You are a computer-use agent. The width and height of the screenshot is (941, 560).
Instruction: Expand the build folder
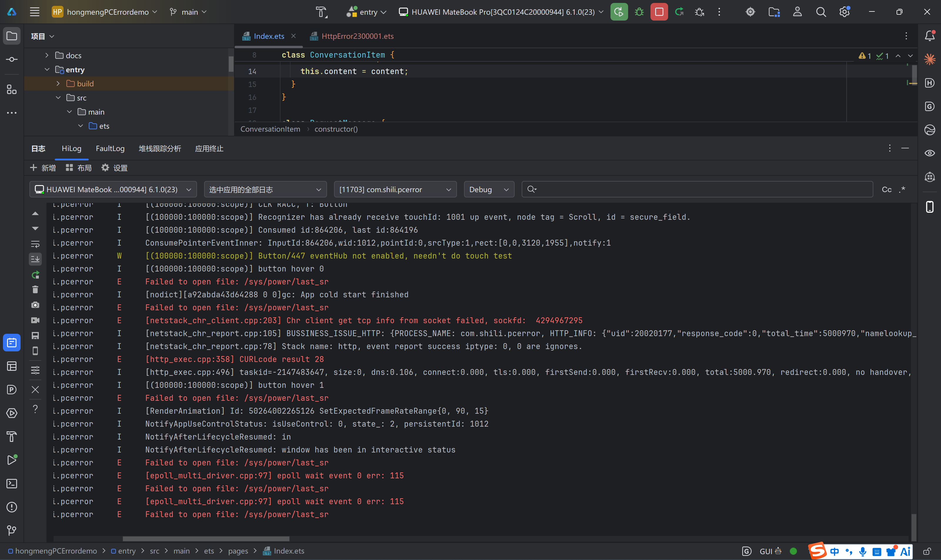[x=58, y=83]
